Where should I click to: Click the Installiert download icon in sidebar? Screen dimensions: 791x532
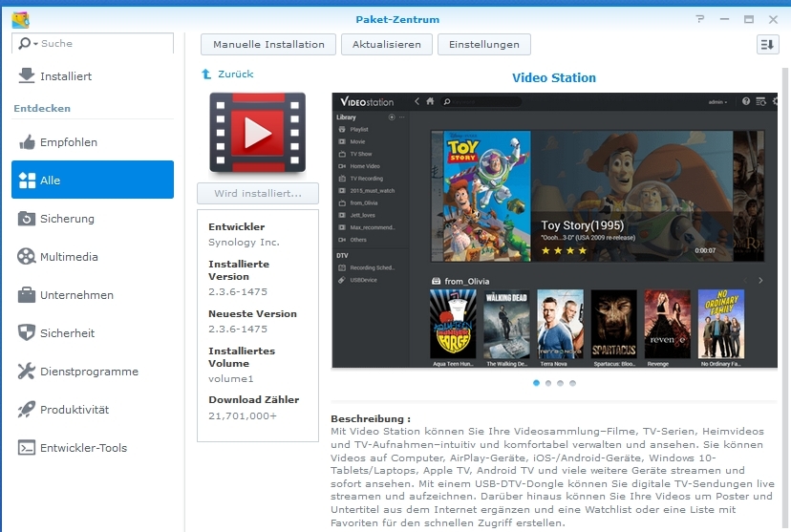point(26,76)
